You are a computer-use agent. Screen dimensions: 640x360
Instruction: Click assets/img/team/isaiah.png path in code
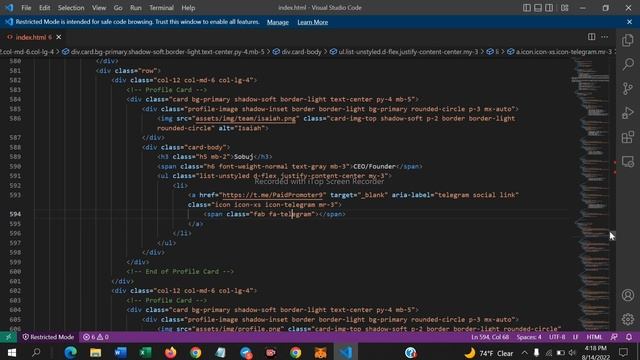[245, 119]
